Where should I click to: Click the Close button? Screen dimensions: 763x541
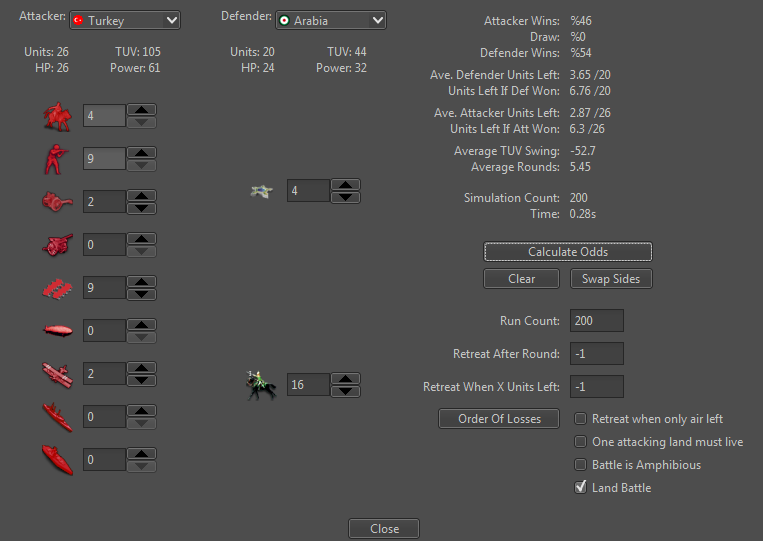point(384,529)
